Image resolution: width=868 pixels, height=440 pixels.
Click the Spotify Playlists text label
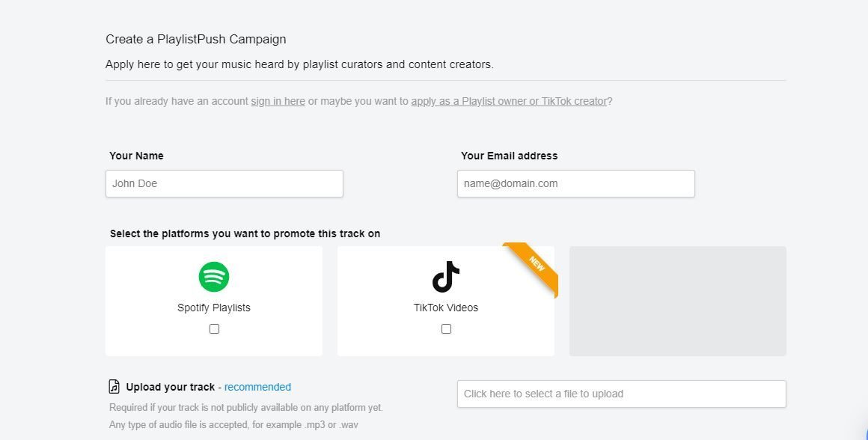214,308
